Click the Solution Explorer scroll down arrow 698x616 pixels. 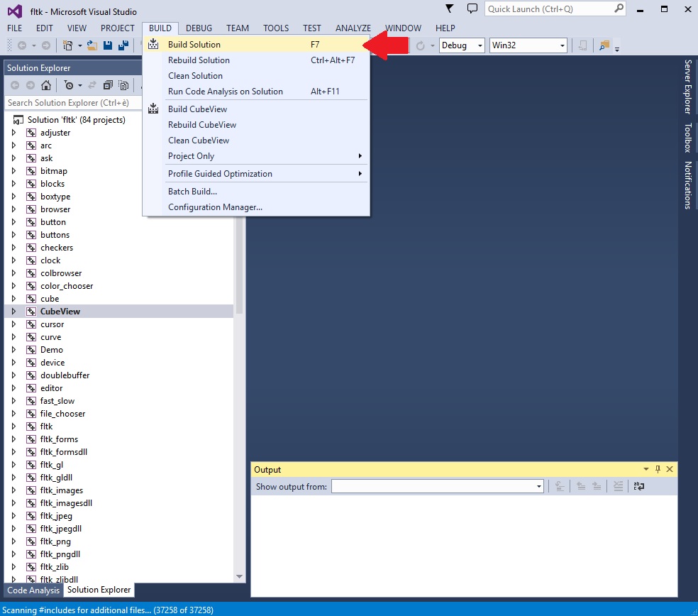tap(240, 576)
